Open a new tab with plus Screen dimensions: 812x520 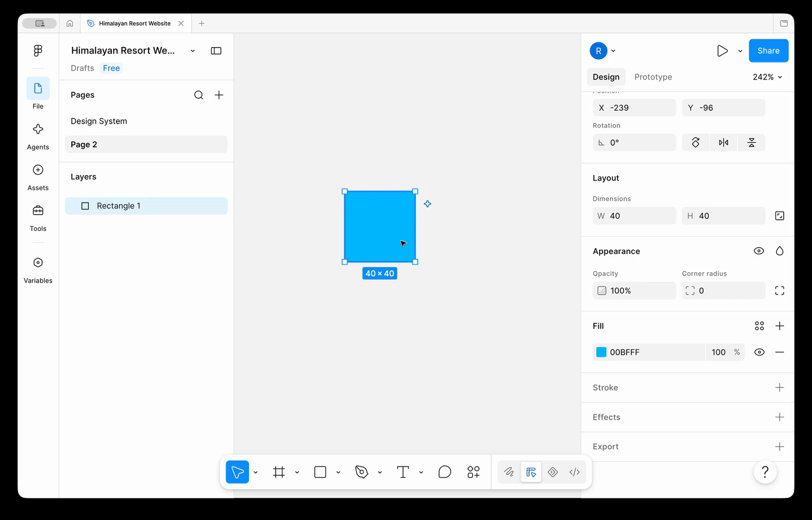click(201, 23)
